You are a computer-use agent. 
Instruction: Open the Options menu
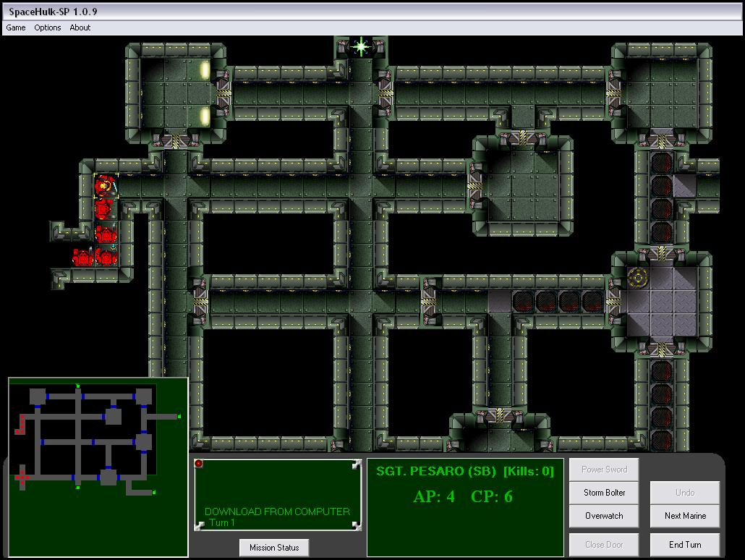click(48, 27)
